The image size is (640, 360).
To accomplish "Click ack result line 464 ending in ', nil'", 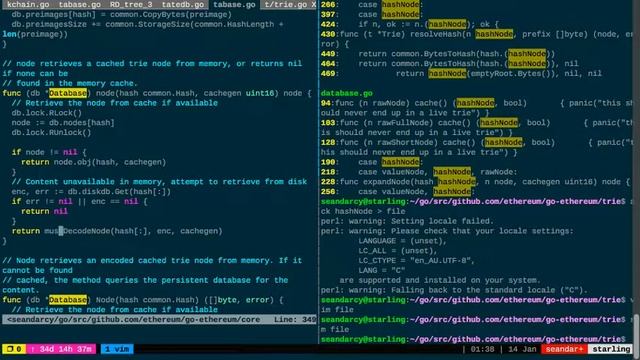I will click(450, 64).
